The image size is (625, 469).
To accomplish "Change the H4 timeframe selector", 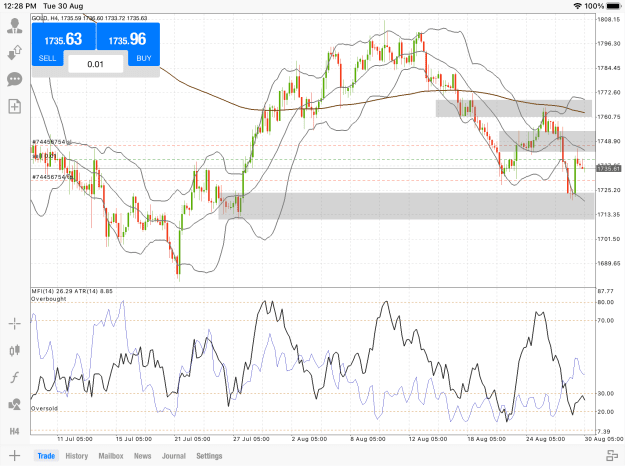I will 15,431.
